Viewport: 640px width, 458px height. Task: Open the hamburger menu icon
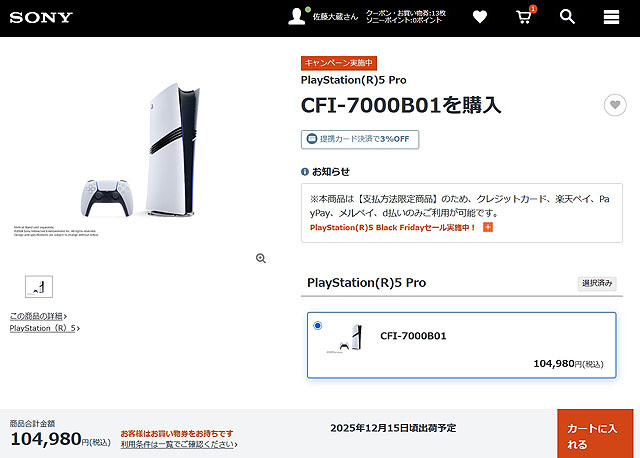[611, 17]
